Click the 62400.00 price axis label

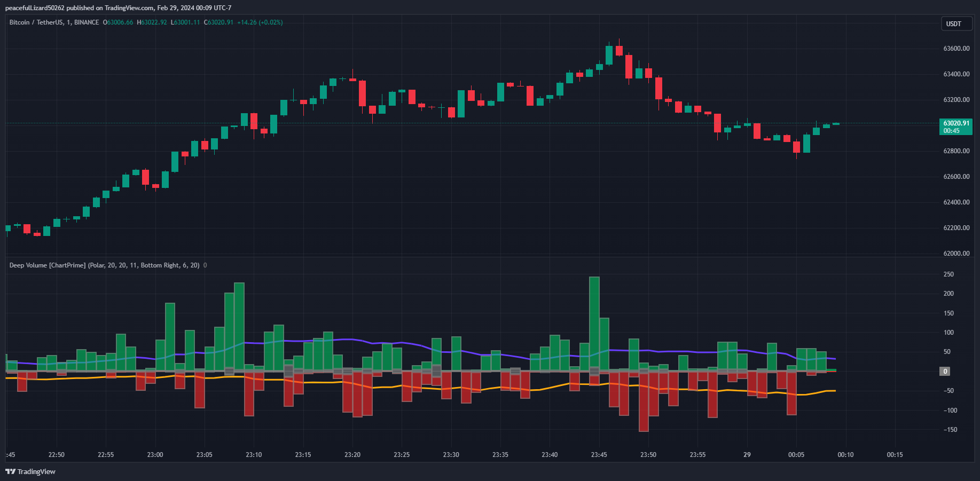pyautogui.click(x=957, y=202)
